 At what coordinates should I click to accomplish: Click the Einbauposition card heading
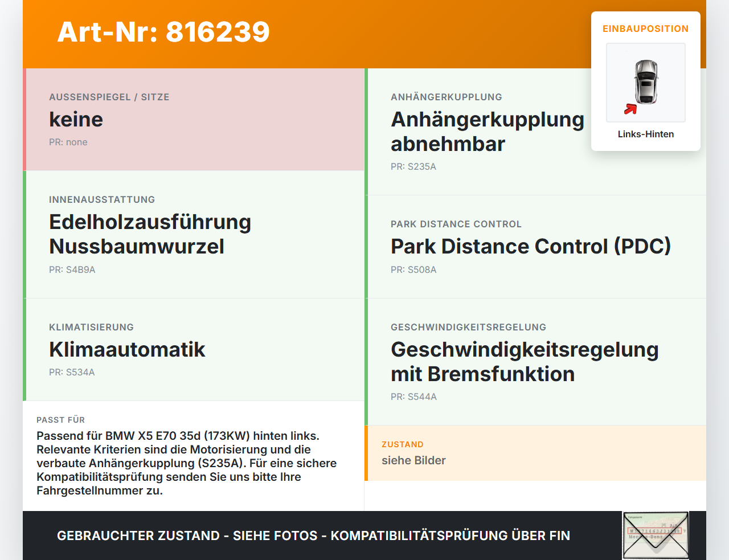click(x=646, y=28)
